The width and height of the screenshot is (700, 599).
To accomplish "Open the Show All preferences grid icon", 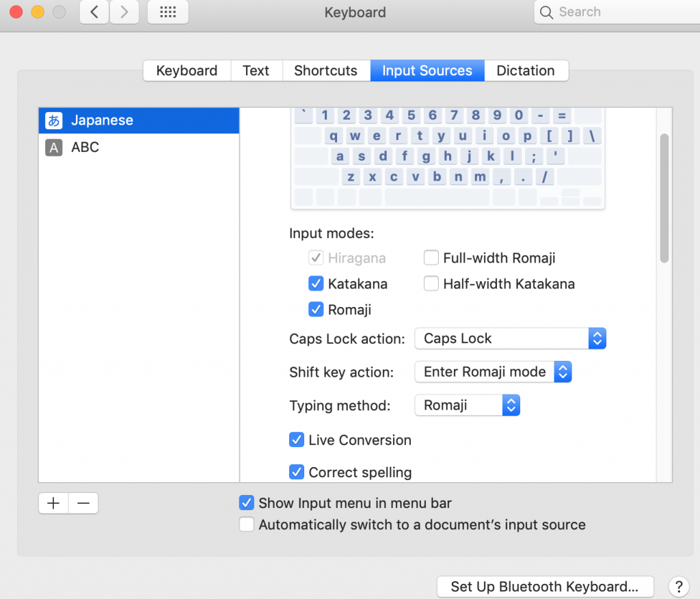I will tap(167, 12).
